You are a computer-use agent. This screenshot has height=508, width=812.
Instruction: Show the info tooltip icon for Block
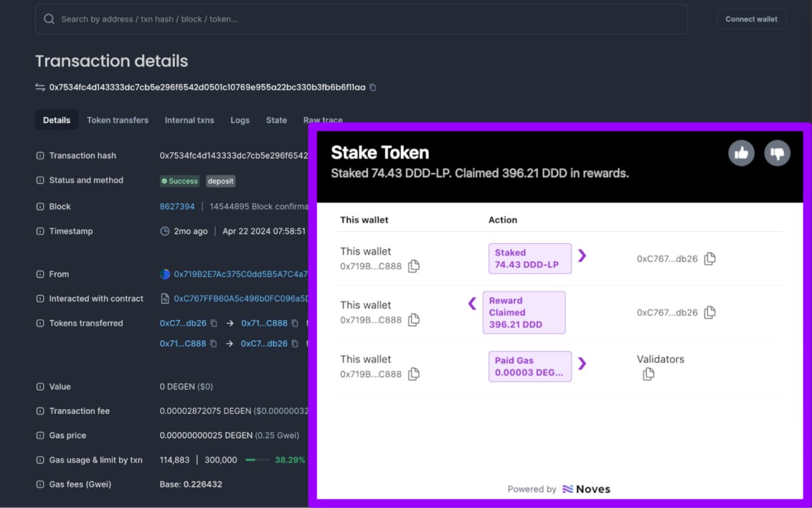[40, 206]
